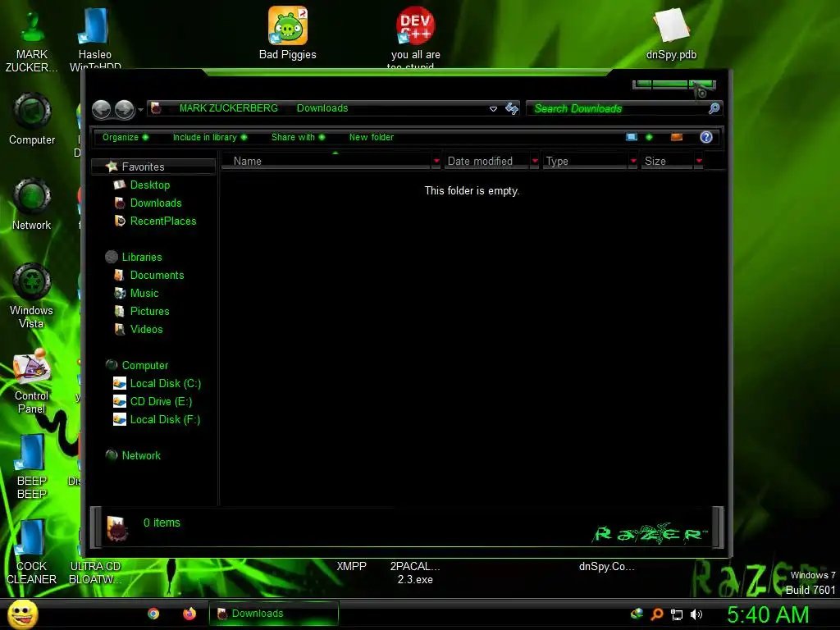Viewport: 840px width, 630px height.
Task: Select BEEP BEEP desktop icon
Action: pos(32,467)
